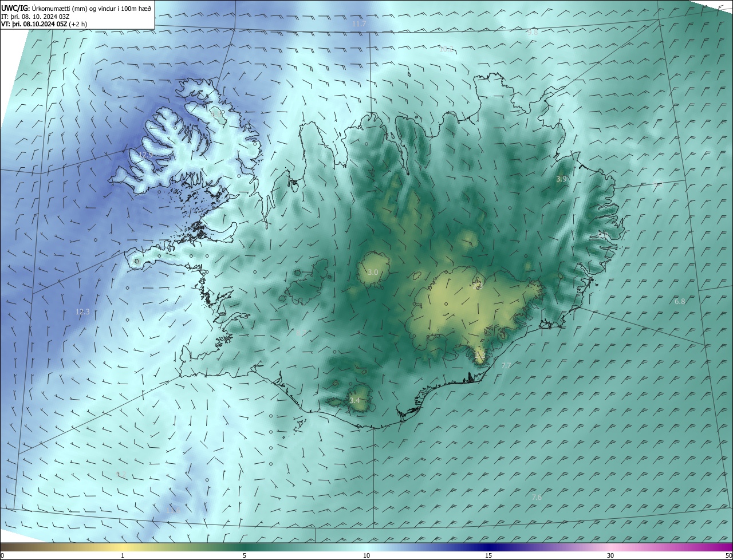
Task: Click the 12.3 value label
Action: (82, 312)
